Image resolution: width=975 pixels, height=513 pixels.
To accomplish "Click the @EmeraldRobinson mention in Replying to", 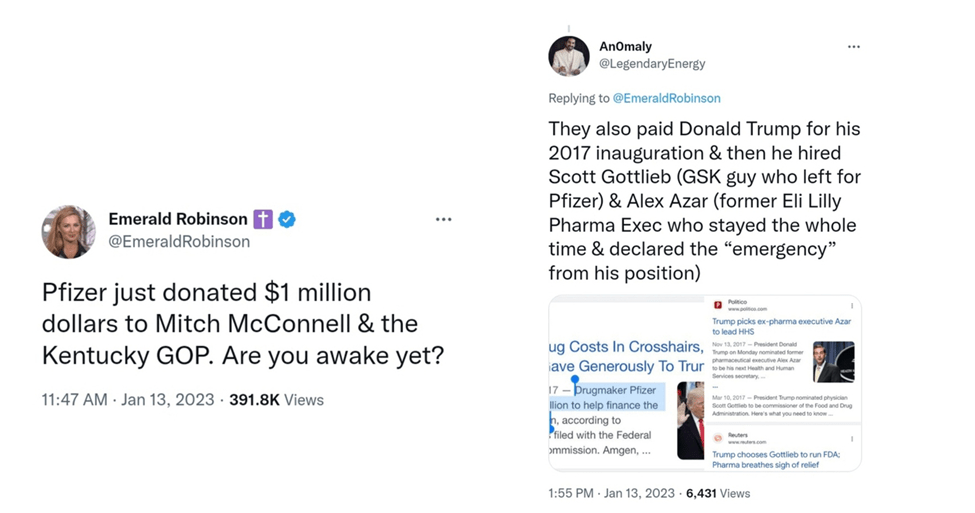I will tap(666, 98).
